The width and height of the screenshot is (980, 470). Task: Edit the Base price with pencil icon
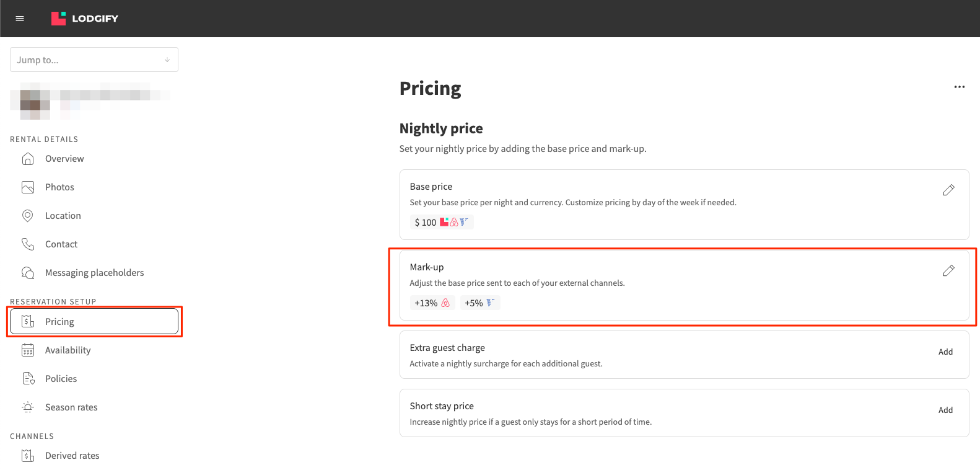point(948,190)
